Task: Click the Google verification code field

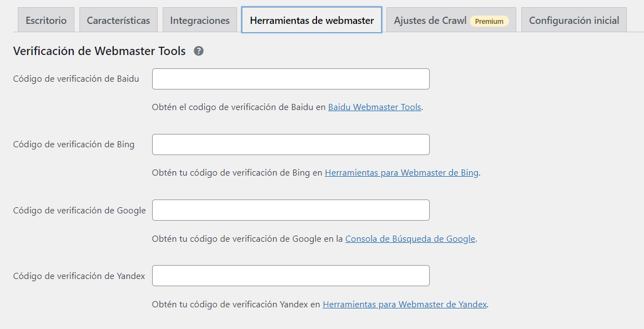Action: 290,210
